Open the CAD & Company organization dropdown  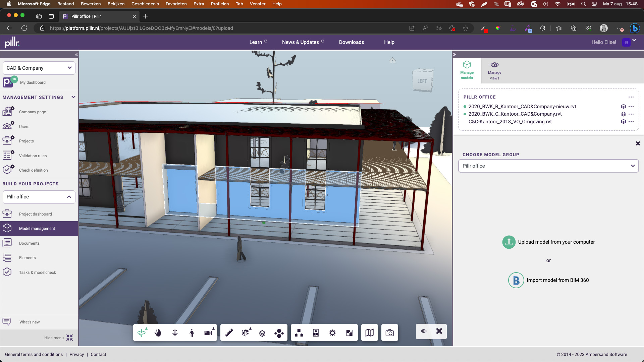pyautogui.click(x=39, y=68)
